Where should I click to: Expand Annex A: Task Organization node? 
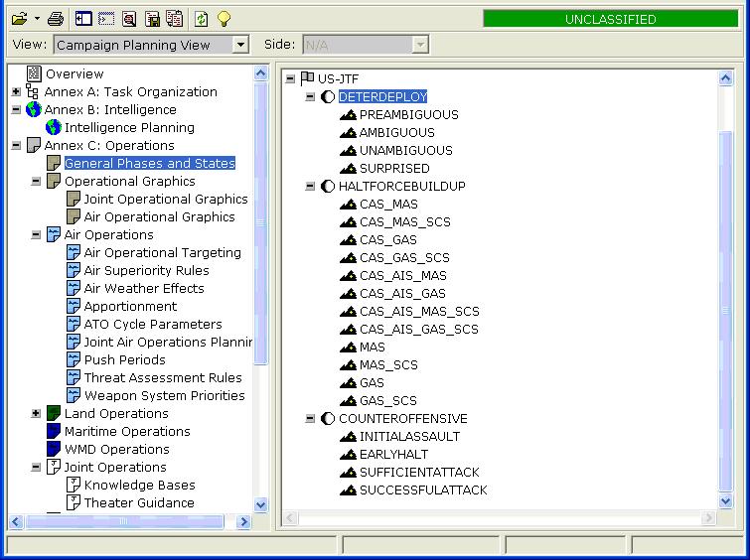(16, 92)
